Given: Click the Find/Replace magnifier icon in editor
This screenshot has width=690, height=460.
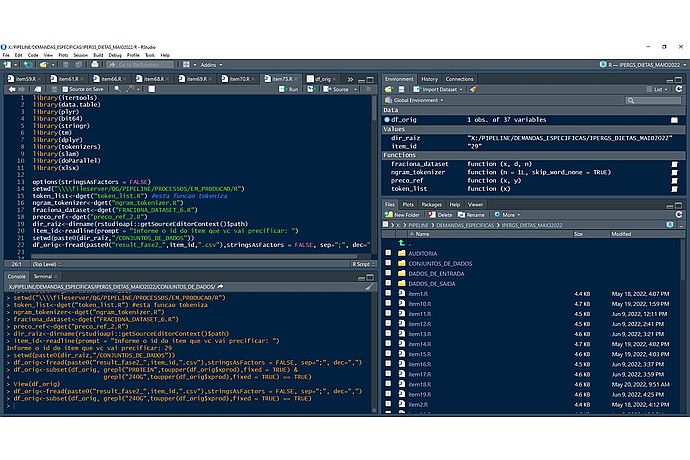Looking at the screenshot, I should [117, 89].
